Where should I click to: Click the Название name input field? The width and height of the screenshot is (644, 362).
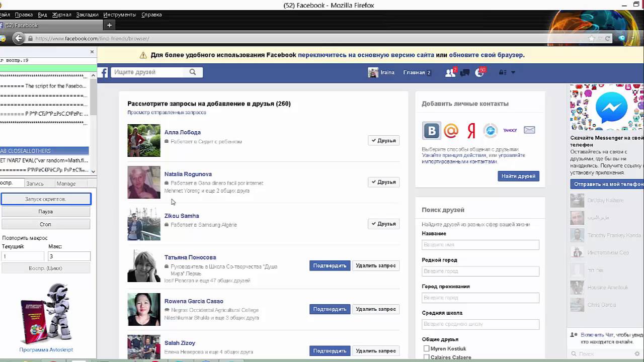click(x=480, y=245)
